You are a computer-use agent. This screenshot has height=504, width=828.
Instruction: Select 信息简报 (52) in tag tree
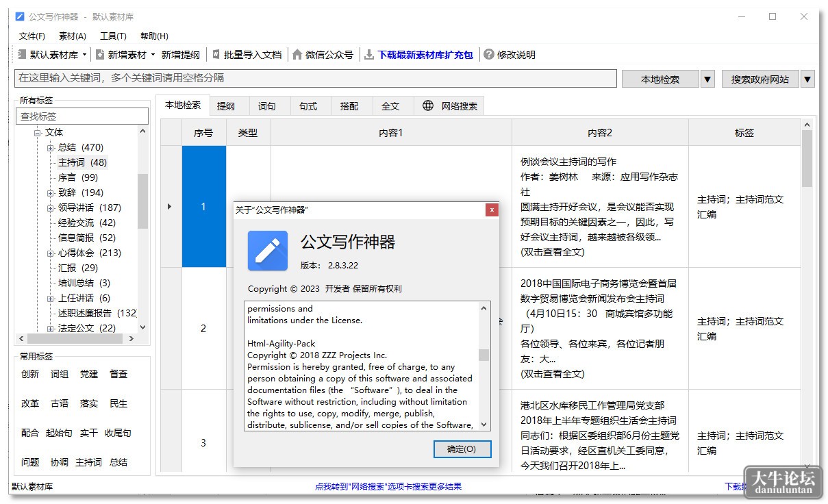point(87,238)
